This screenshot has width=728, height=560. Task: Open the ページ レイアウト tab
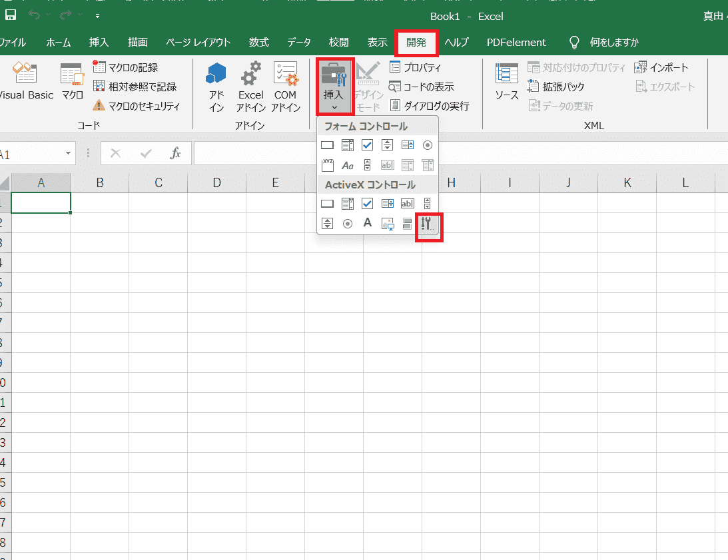pyautogui.click(x=198, y=43)
